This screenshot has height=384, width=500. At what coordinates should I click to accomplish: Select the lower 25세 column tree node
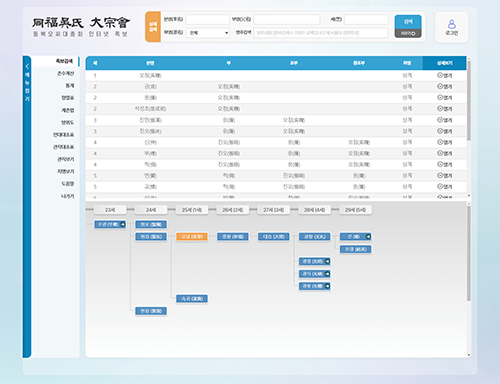[192, 299]
